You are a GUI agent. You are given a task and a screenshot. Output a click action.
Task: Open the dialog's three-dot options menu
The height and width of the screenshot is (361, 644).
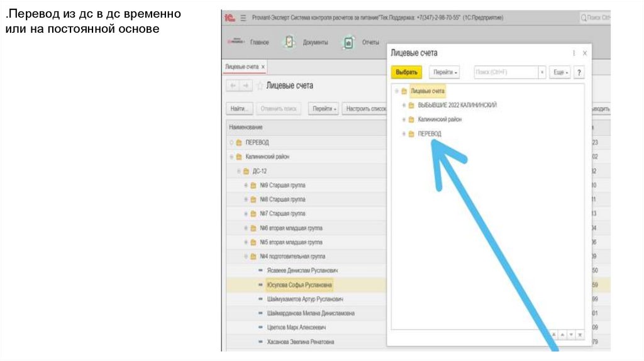574,53
